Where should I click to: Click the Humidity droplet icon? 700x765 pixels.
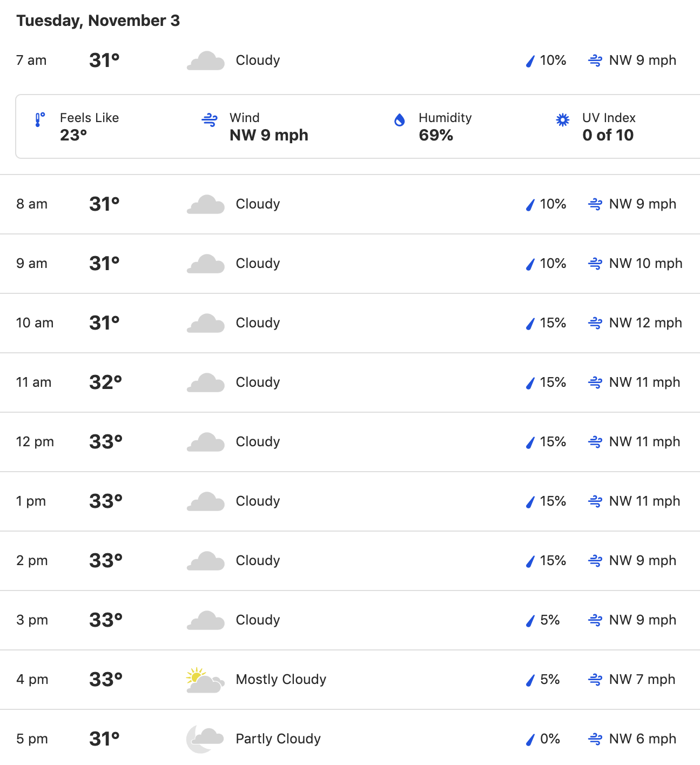(399, 120)
